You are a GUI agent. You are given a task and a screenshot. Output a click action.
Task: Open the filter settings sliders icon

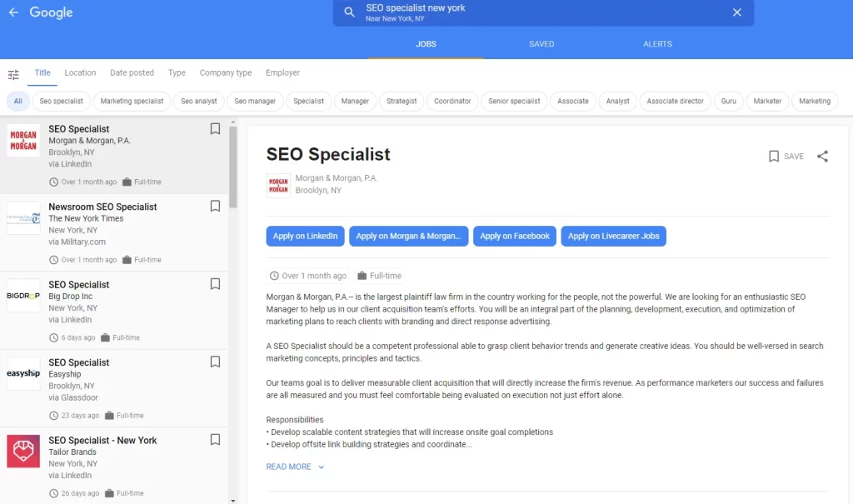[13, 75]
